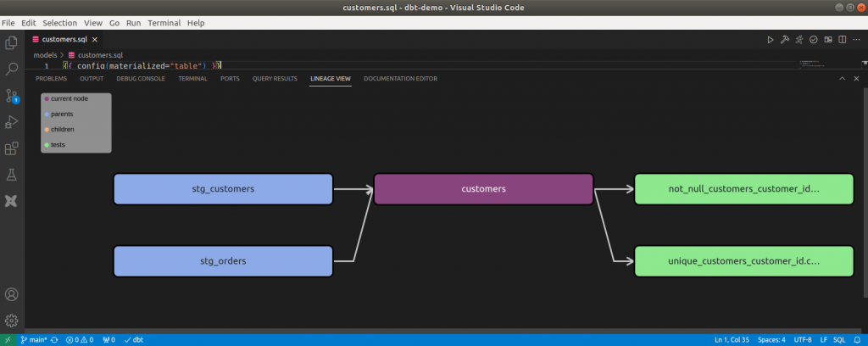The height and width of the screenshot is (346, 868).
Task: Switch to the QUERY RESULTS tab
Action: (x=275, y=79)
